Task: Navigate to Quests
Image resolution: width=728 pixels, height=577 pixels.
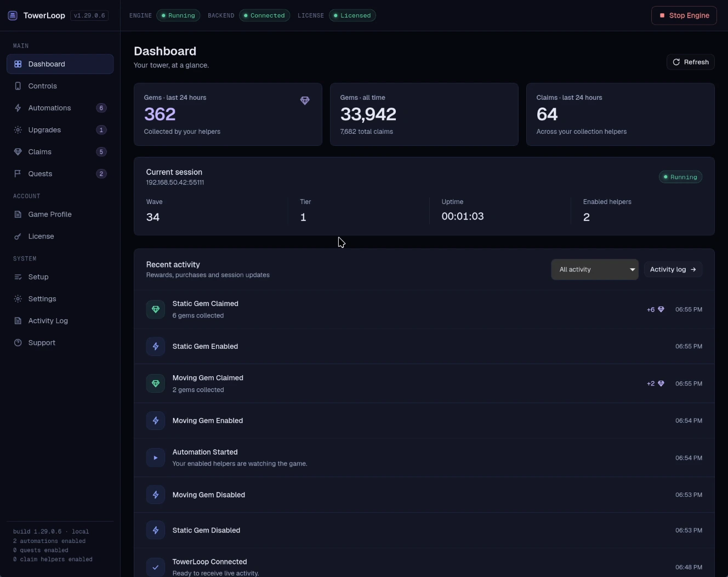Action: [60, 174]
